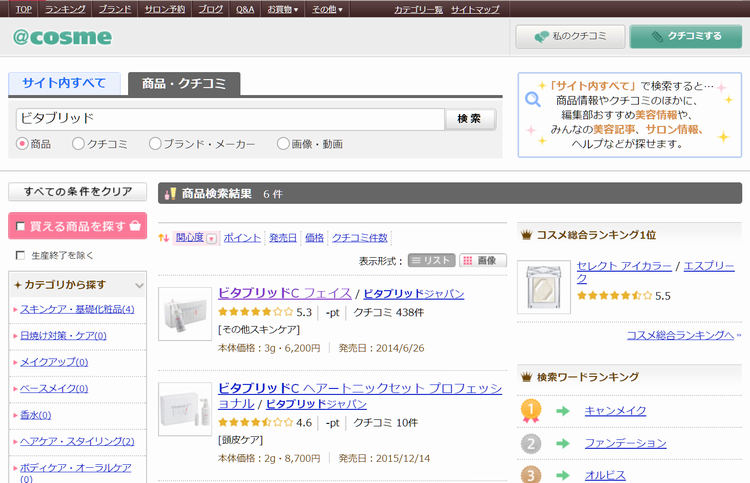Click the magnifier icon in the info box
This screenshot has width=750, height=483.
[532, 99]
